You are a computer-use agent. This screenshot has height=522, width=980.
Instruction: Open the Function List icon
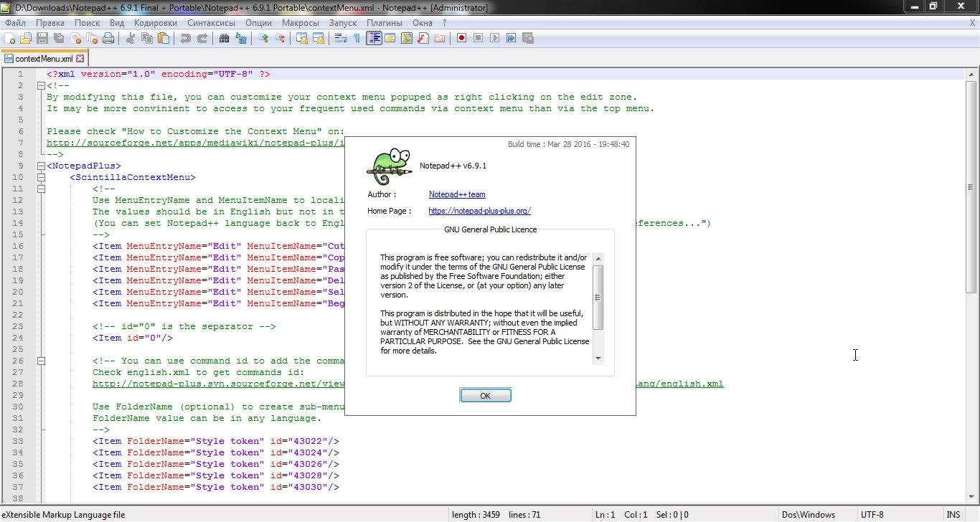click(423, 38)
